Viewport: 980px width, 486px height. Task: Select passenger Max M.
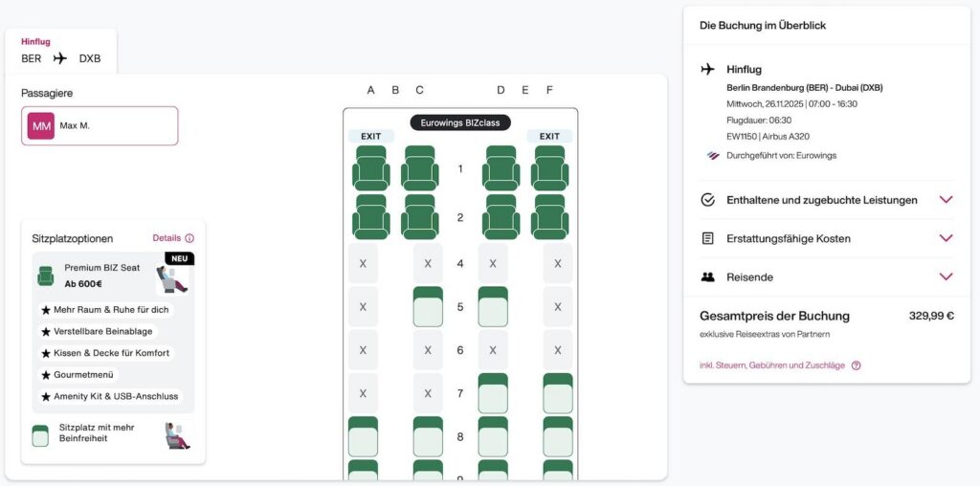point(100,125)
